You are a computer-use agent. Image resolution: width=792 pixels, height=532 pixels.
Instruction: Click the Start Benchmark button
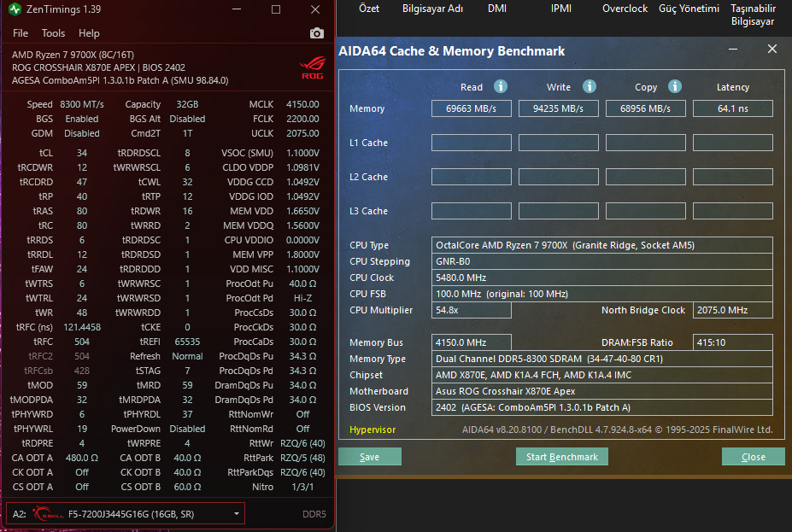(561, 457)
